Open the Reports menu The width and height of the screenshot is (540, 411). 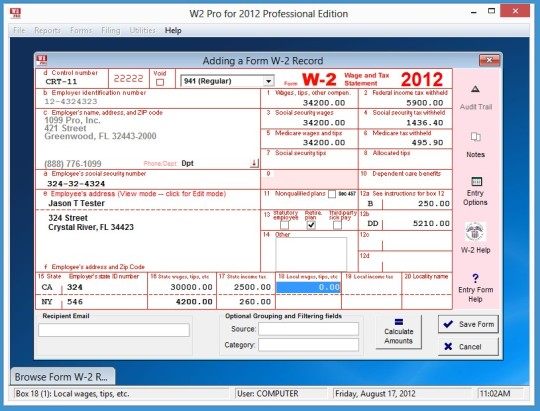(x=47, y=30)
